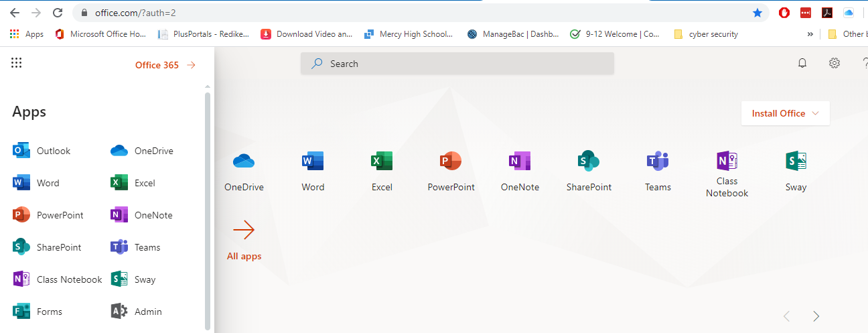Click the Search box
868x333 pixels.
[457, 64]
